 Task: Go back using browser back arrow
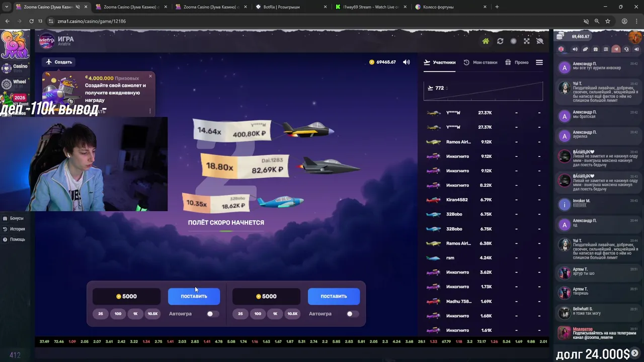pos(7,21)
